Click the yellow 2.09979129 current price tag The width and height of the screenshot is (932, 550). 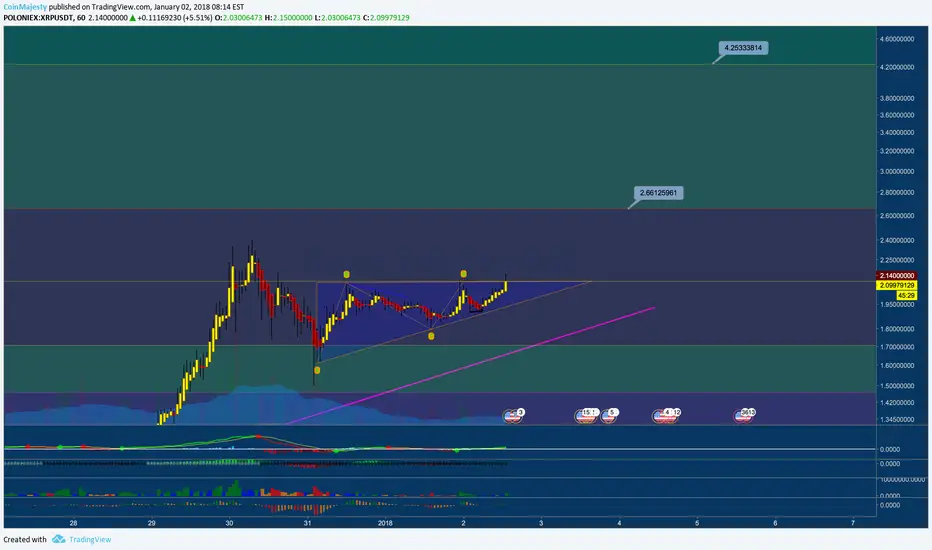(896, 285)
